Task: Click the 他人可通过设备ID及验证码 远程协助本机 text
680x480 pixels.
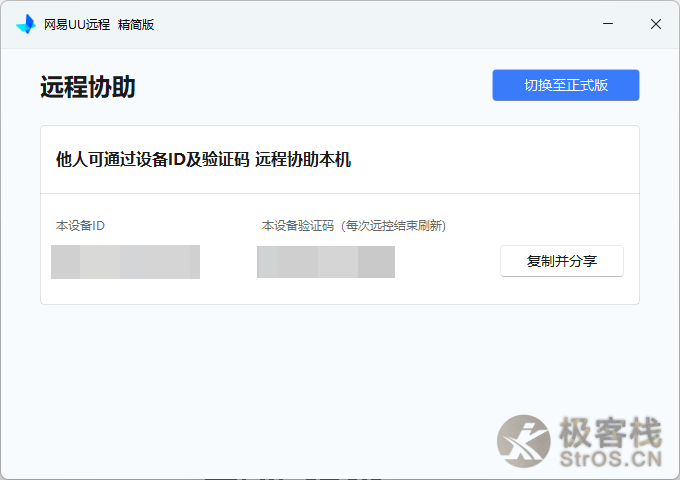Action: tap(203, 160)
